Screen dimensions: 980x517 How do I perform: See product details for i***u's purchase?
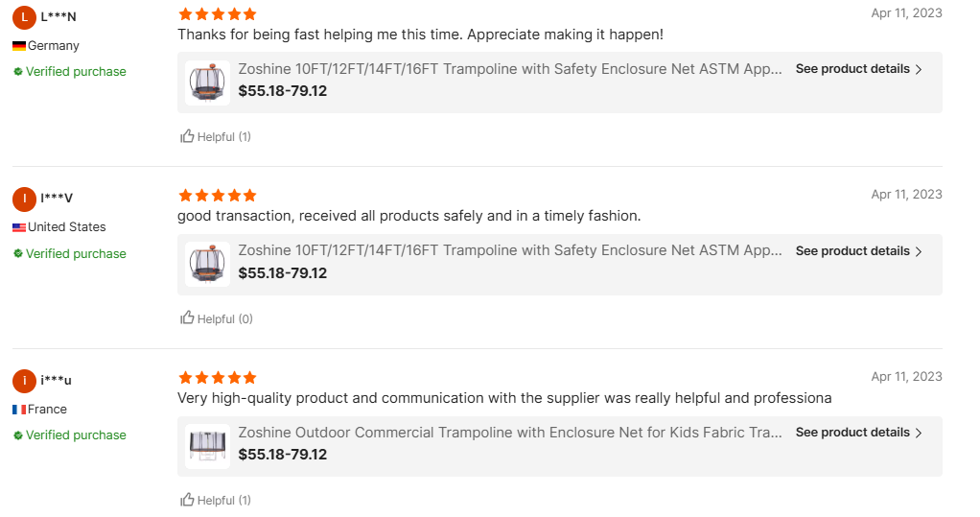click(858, 433)
